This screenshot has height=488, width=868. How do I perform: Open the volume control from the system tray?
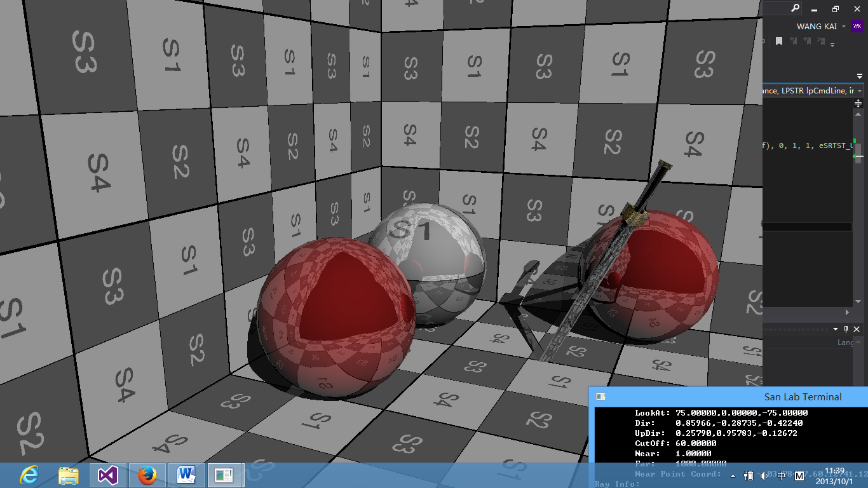click(763, 476)
